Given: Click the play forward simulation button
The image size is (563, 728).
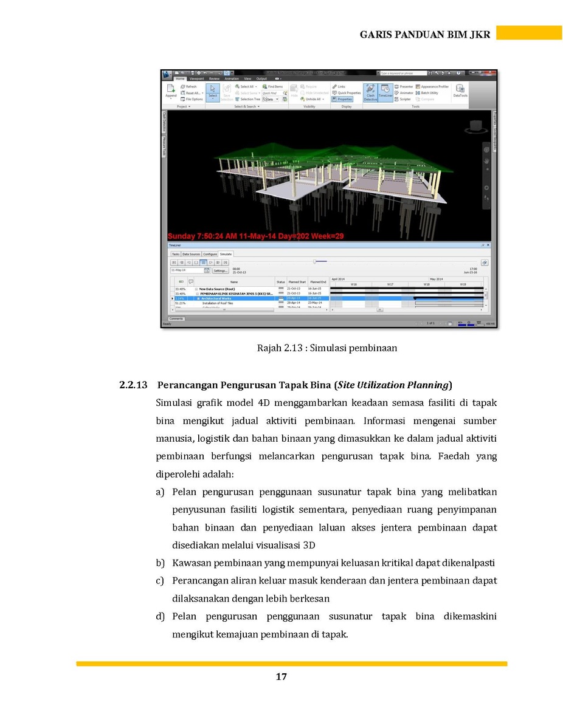Looking at the screenshot, I should (x=210, y=263).
